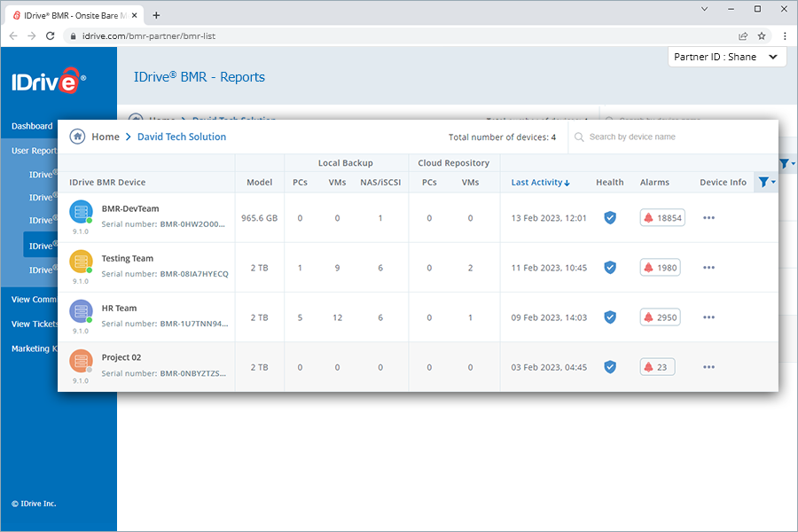Click the Testing Team device name
This screenshot has height=532, width=798.
click(x=127, y=259)
